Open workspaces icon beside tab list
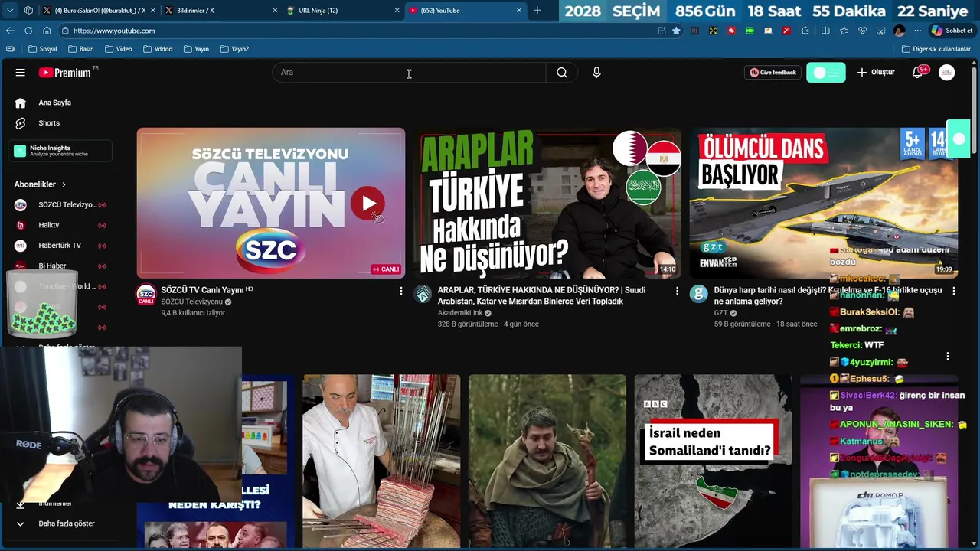Image resolution: width=980 pixels, height=551 pixels. coord(28,11)
